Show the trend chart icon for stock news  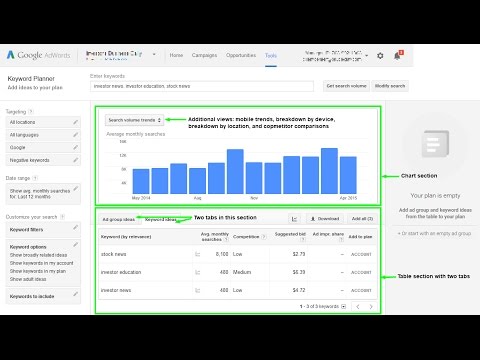(x=197, y=254)
